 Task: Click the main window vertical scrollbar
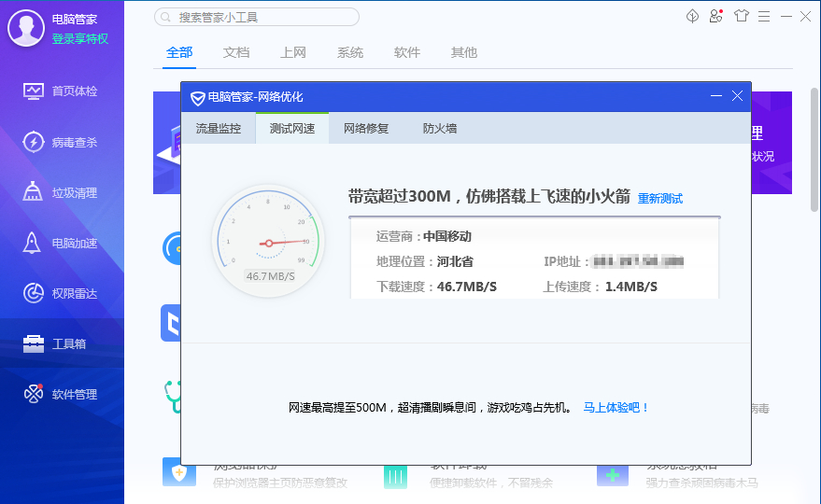[814, 149]
